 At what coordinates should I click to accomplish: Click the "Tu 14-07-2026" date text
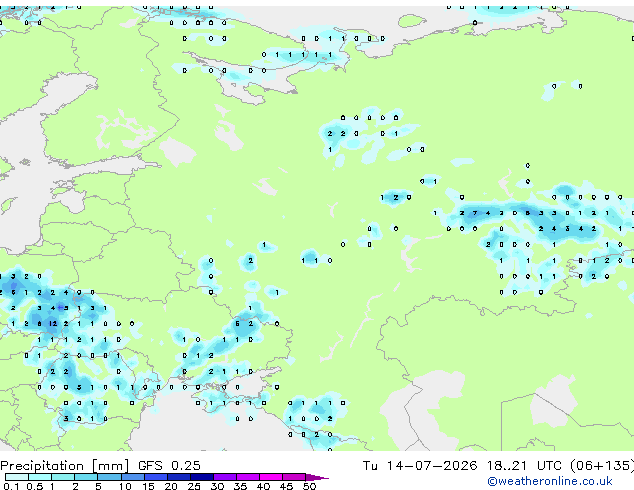click(420, 466)
